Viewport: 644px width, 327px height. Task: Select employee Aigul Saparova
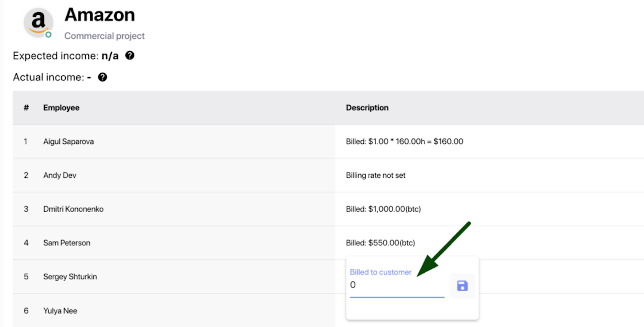(69, 141)
